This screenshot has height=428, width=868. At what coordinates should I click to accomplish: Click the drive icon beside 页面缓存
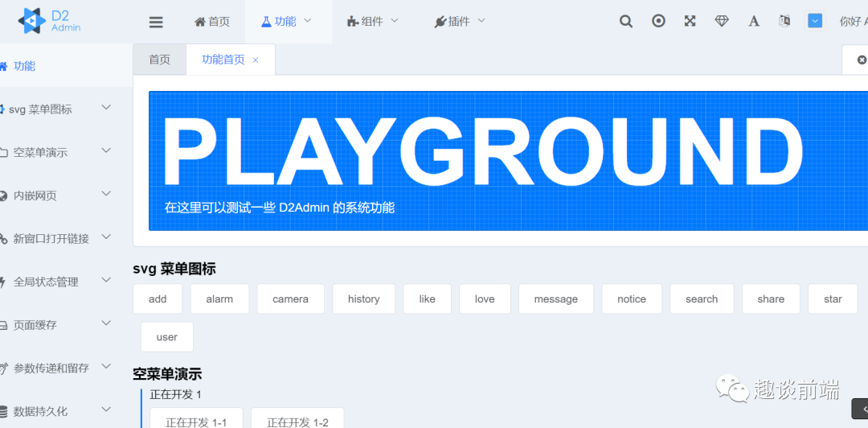coord(3,326)
